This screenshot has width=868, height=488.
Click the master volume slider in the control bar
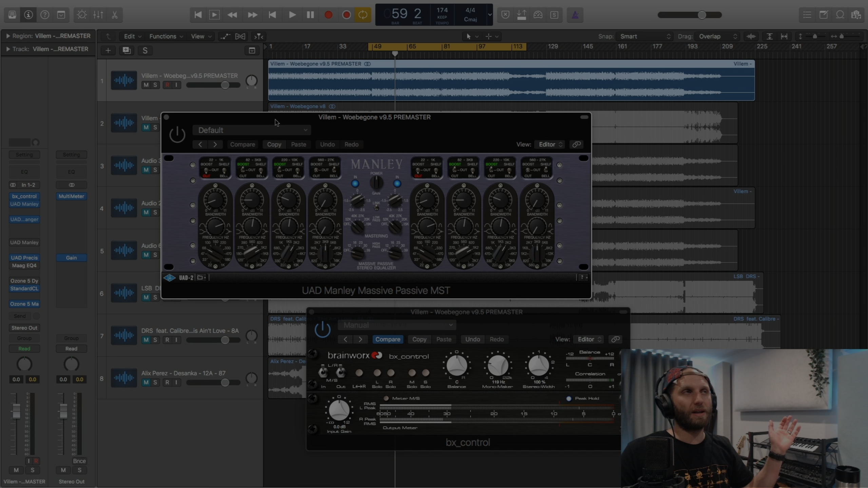(689, 15)
